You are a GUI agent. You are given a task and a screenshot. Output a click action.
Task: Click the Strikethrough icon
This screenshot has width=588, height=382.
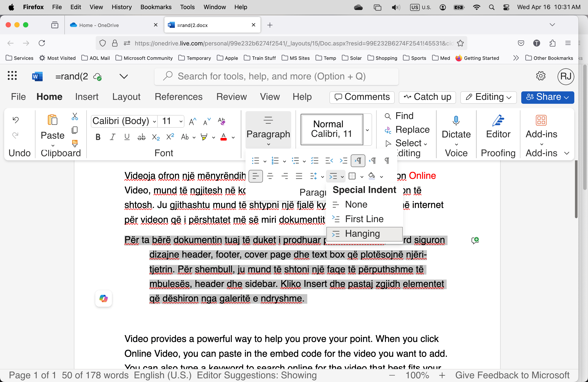[141, 137]
